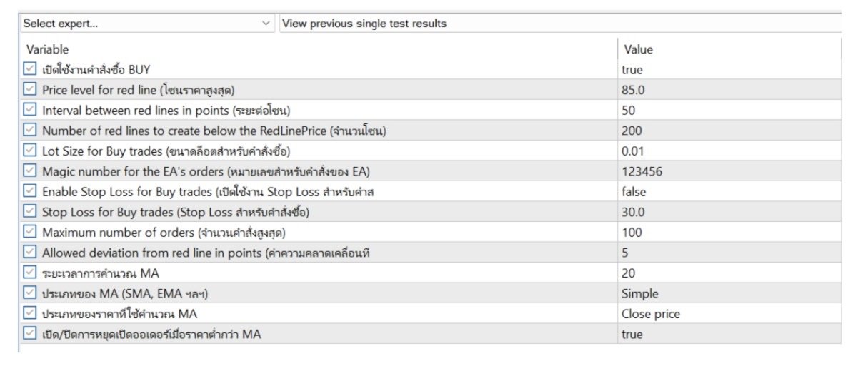Change the Close price MA value
The image size is (868, 371).
click(651, 314)
